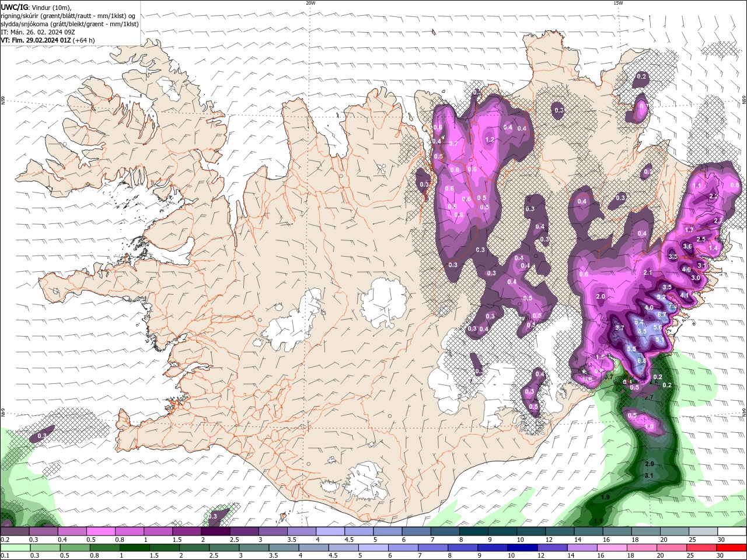Image resolution: width=747 pixels, height=560 pixels.
Task: Click the deep blue 10 mm rain swatch
Action: click(523, 547)
